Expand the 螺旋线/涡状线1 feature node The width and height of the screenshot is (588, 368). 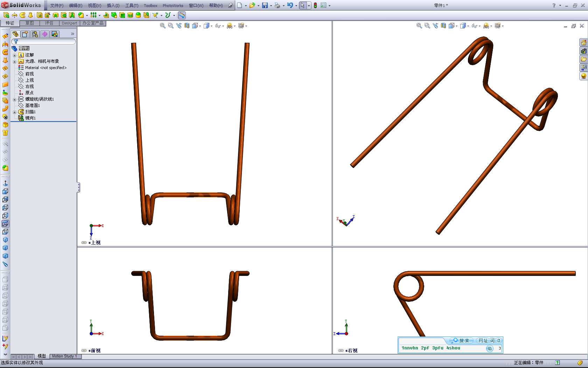[14, 100]
